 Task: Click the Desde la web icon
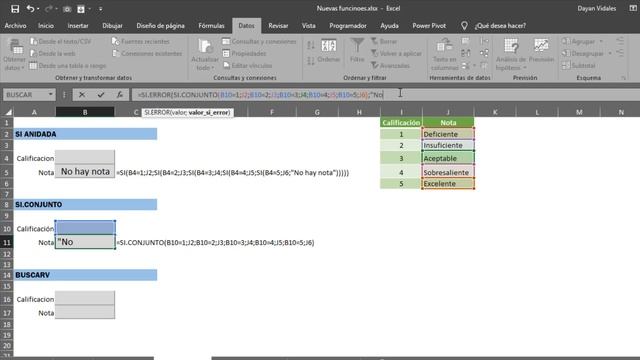pos(33,53)
